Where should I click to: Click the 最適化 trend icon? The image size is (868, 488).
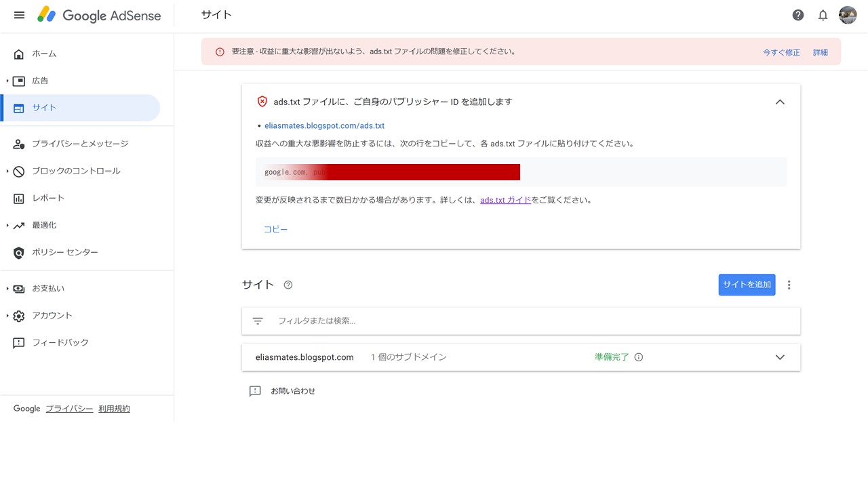tap(19, 226)
